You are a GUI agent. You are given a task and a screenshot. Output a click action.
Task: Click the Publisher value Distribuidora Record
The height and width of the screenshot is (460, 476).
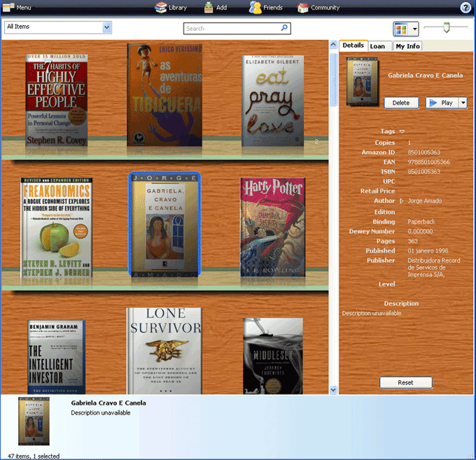(434, 267)
